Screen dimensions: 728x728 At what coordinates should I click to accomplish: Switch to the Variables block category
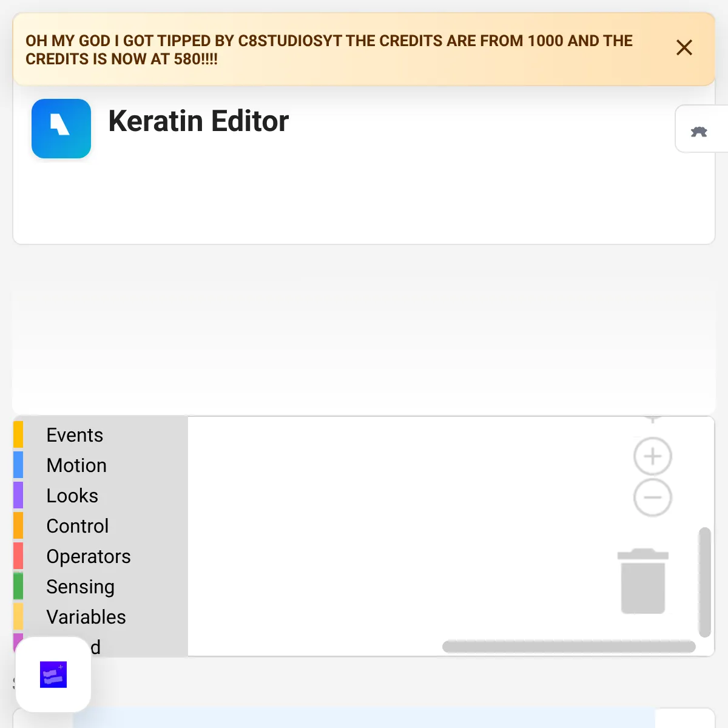86,617
